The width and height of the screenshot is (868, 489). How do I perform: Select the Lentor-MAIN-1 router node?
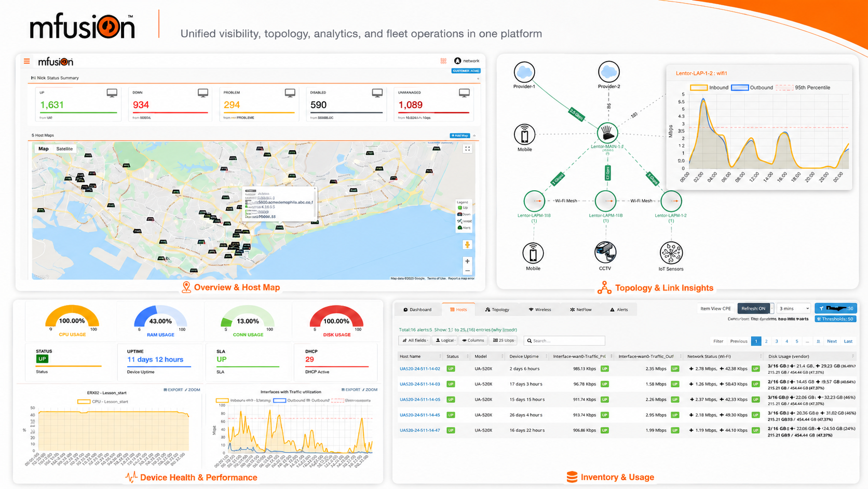(x=607, y=133)
